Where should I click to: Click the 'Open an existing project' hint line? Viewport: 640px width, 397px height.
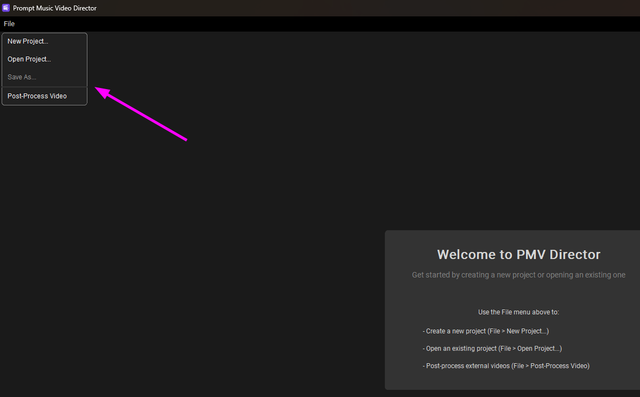[492, 348]
